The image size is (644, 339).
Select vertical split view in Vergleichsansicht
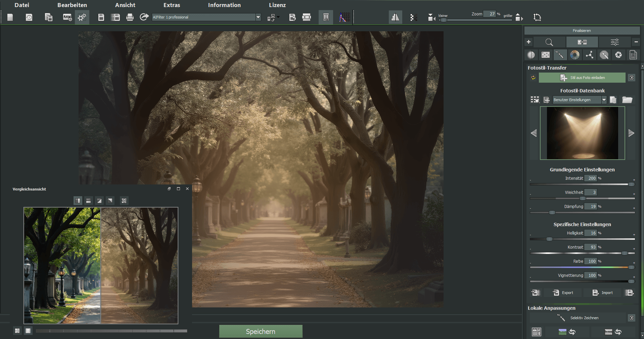point(78,201)
